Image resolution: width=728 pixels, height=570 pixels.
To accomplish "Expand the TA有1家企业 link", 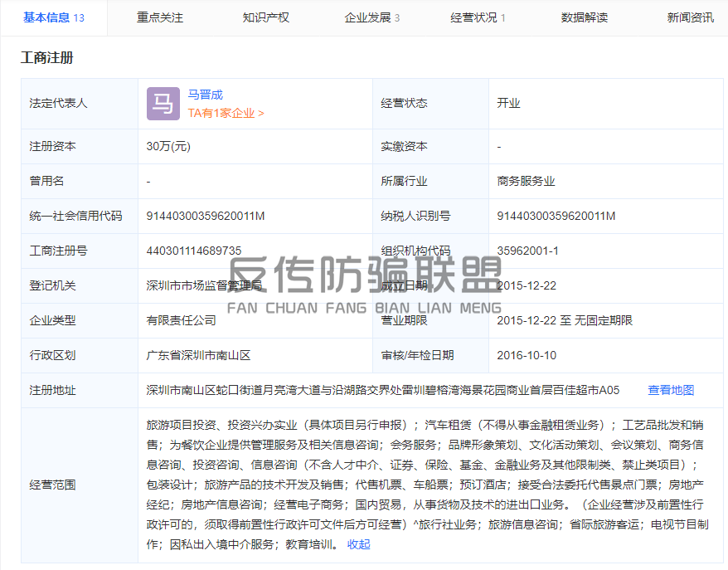I will 226,113.
